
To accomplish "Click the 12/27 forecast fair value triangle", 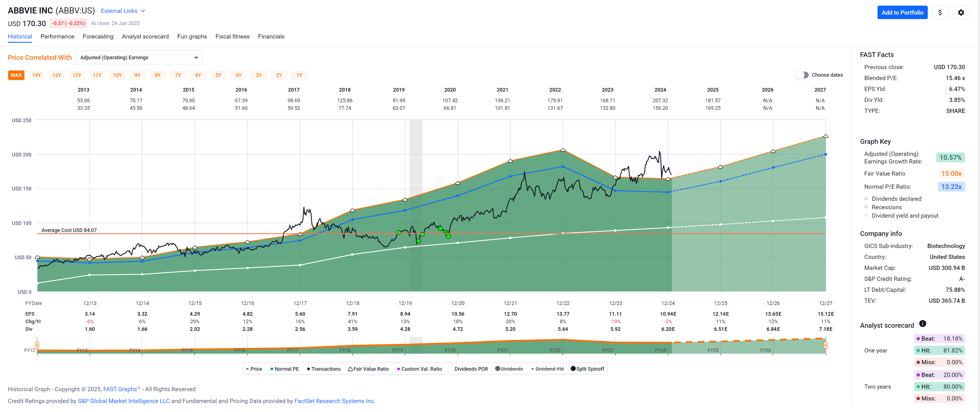I will pyautogui.click(x=826, y=136).
